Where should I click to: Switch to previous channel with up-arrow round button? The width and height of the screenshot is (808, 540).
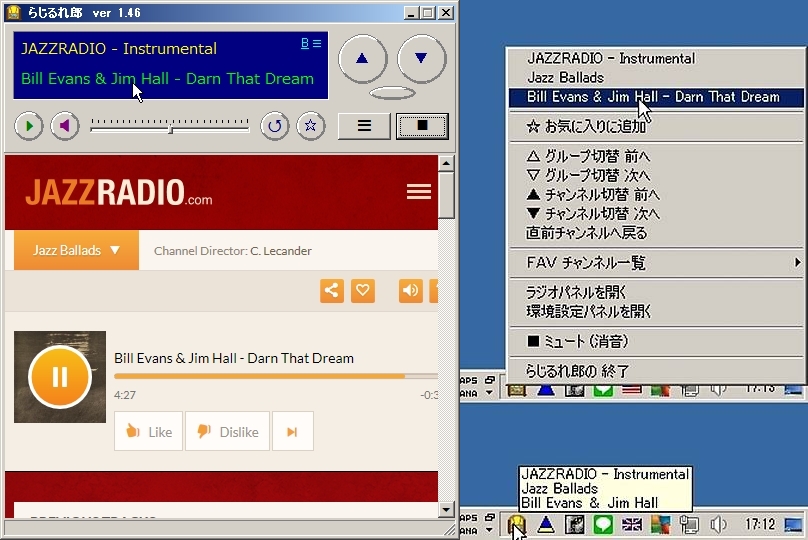coord(362,58)
